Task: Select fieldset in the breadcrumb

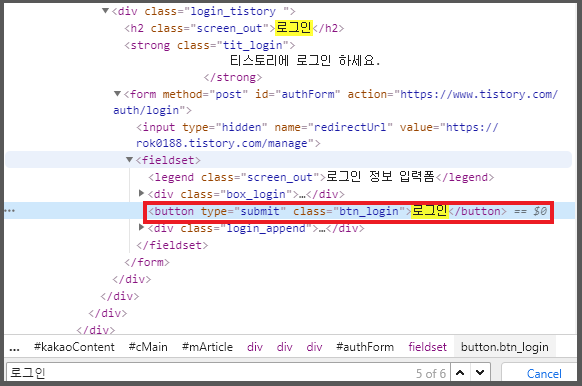Action: click(x=427, y=347)
